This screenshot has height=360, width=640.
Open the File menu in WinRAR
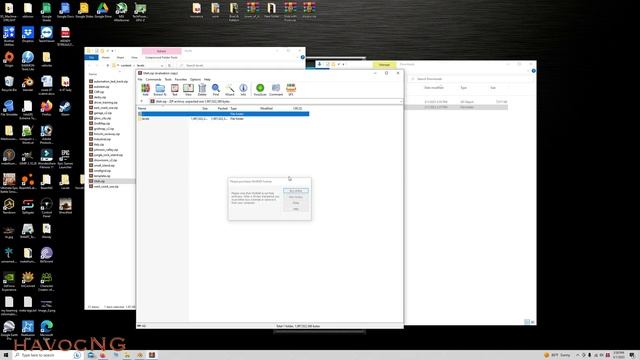140,79
